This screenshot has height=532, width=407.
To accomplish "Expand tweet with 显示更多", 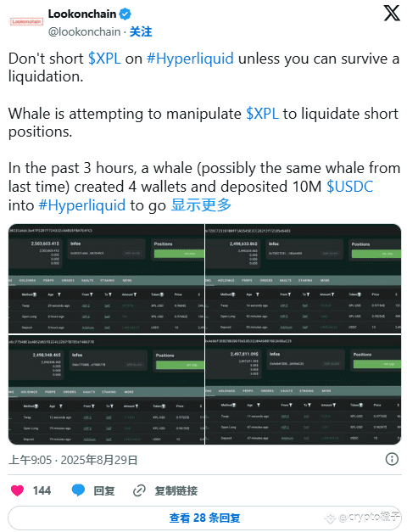I will 201,205.
